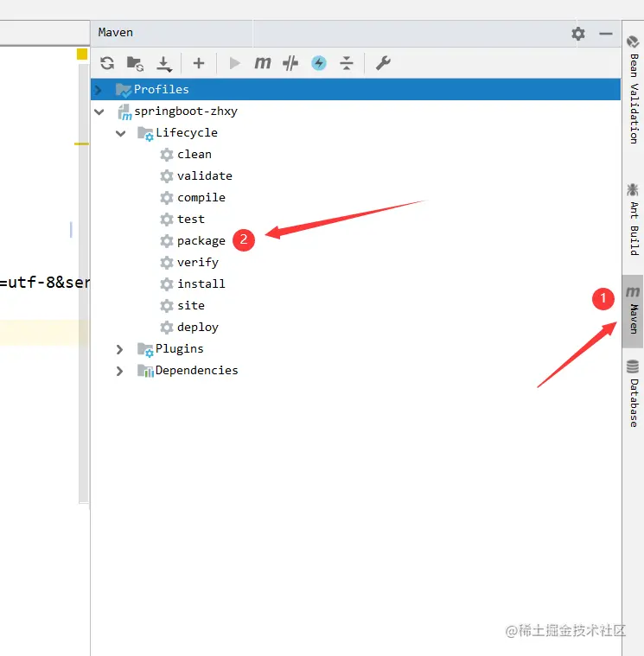Viewport: 644px width, 656px height.
Task: Select the install lifecycle goal
Action: 201,283
